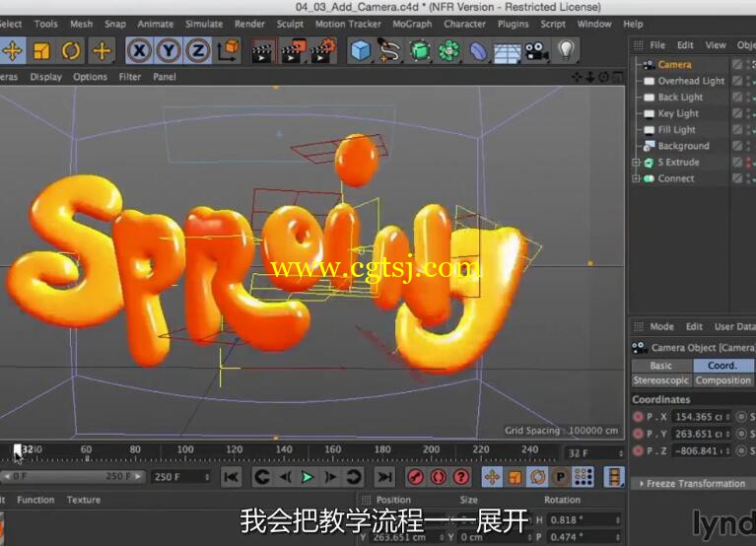Open the Tools menu
Screen dimensions: 756x546
click(x=45, y=24)
